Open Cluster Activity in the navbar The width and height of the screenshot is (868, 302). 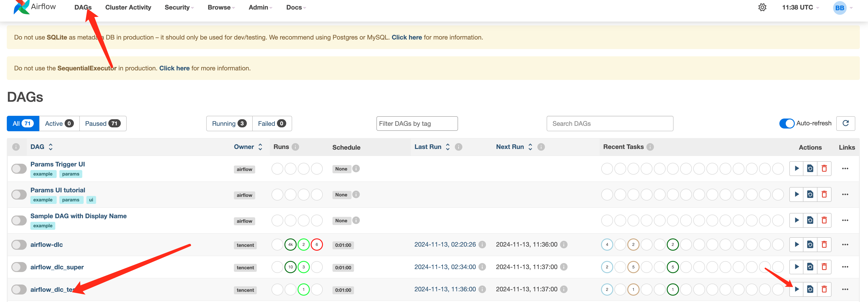(128, 7)
